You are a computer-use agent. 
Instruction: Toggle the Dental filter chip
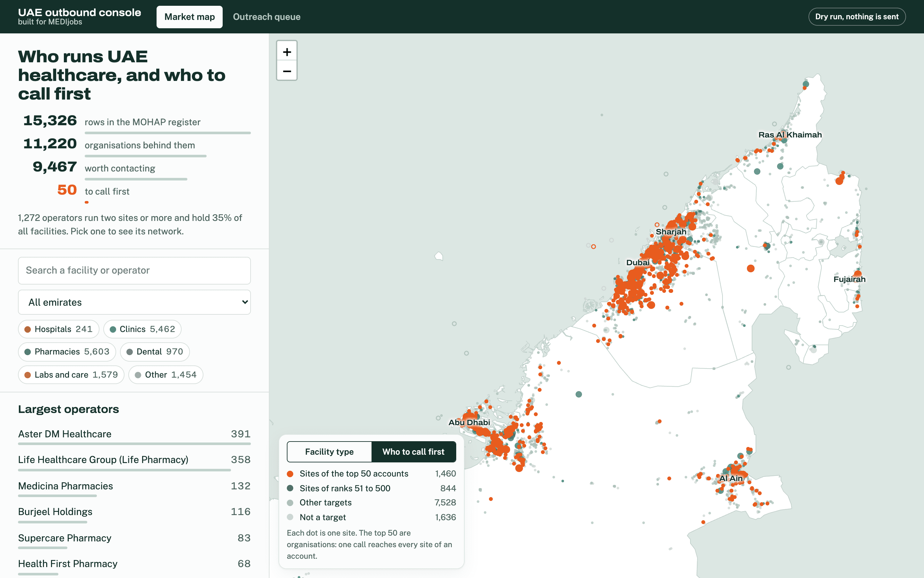point(155,352)
